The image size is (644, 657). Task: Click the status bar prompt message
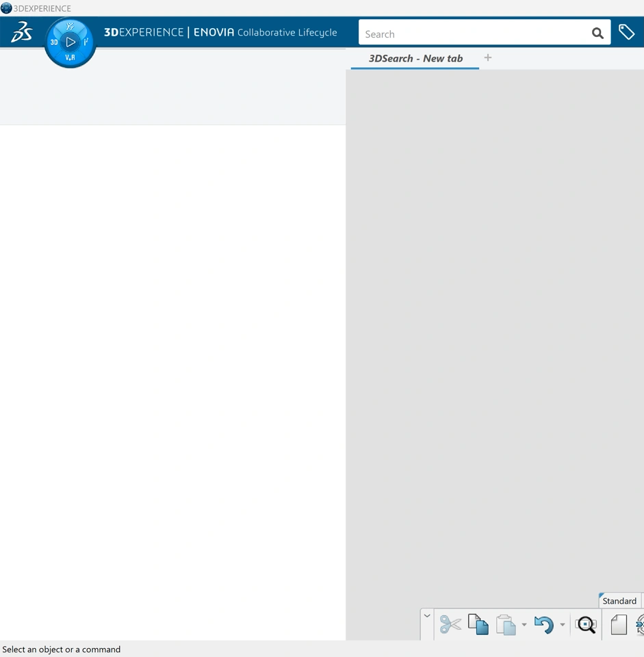tap(62, 649)
